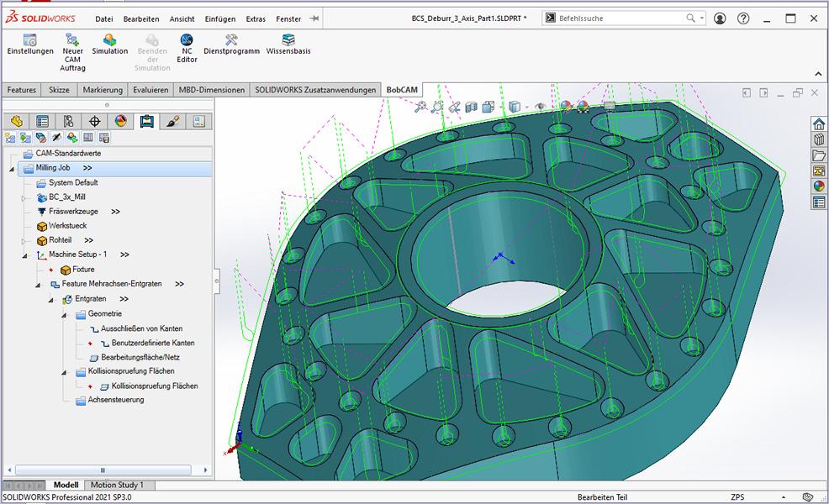
Task: Open the Wissensbasis knowledge base
Action: pyautogui.click(x=288, y=45)
